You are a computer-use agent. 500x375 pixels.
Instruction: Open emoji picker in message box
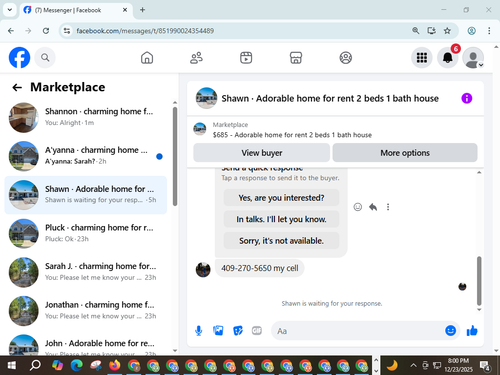click(x=450, y=331)
